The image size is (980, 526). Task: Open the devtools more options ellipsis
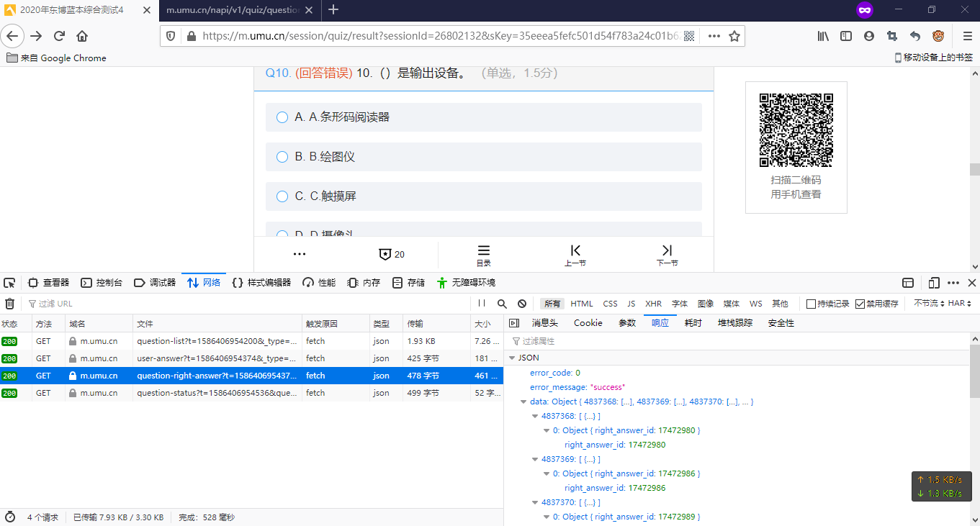tap(953, 283)
